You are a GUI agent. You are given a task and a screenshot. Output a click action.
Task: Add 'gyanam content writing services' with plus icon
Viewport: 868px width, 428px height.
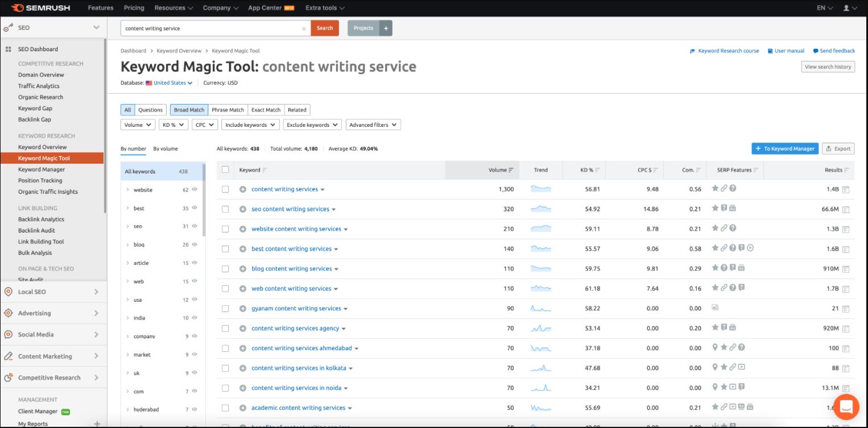243,309
